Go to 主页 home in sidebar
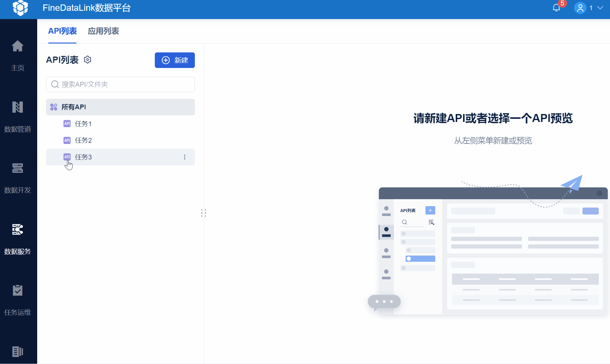The image size is (610, 364). [x=17, y=56]
